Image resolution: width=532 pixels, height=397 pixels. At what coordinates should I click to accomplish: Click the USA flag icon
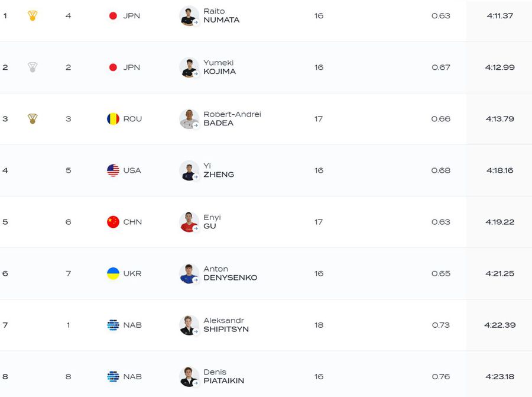113,170
